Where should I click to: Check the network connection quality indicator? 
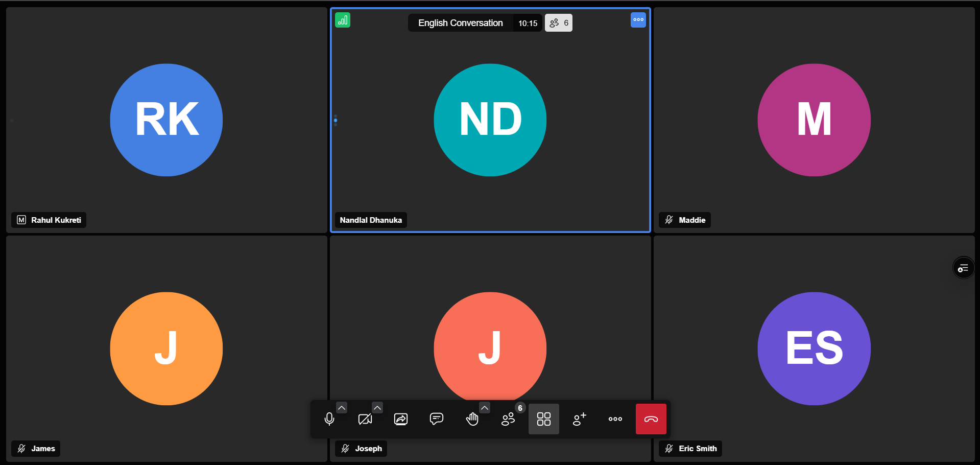[x=342, y=20]
